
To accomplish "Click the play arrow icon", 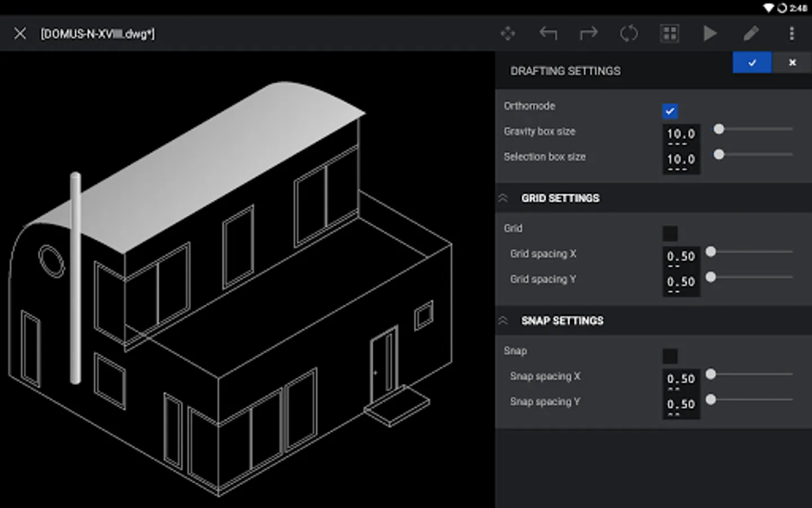I will (710, 34).
